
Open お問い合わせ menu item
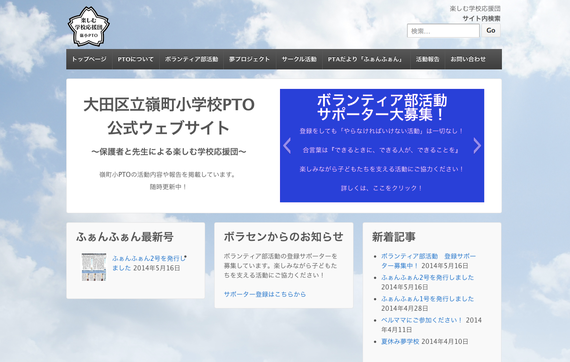point(468,59)
